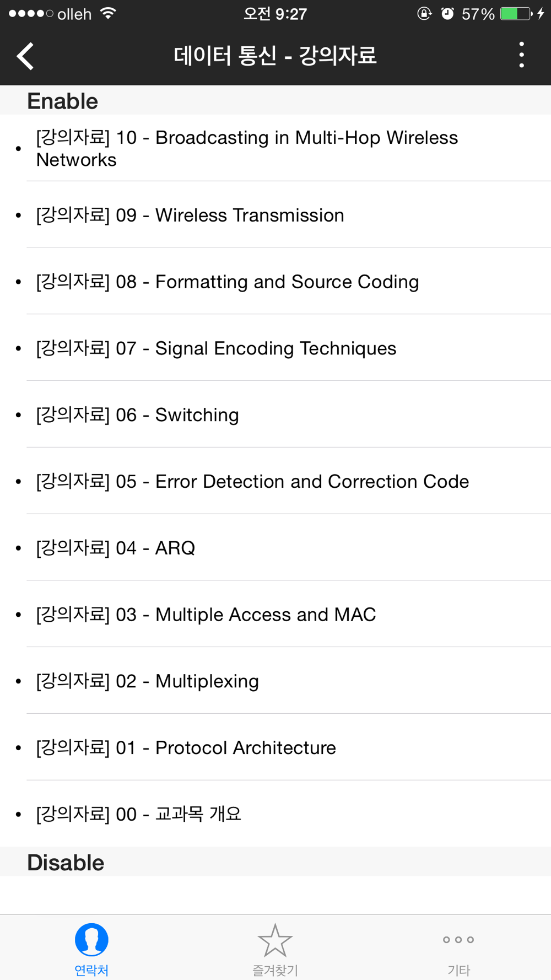Select 05 - Error Detection and Correction Code
Image resolution: width=551 pixels, height=980 pixels.
pyautogui.click(x=275, y=481)
